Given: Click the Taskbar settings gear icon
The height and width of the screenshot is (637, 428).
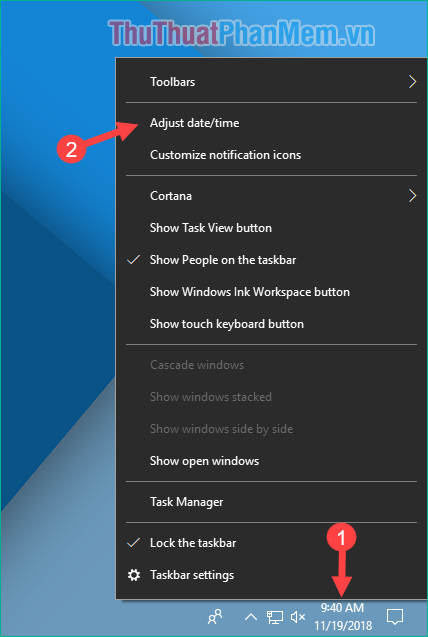Looking at the screenshot, I should 134,575.
